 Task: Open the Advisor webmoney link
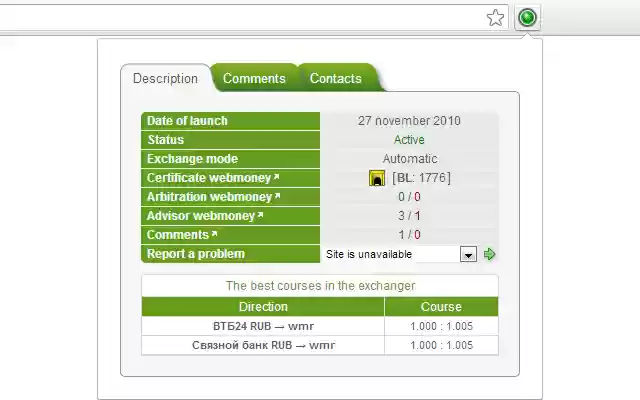coord(205,216)
